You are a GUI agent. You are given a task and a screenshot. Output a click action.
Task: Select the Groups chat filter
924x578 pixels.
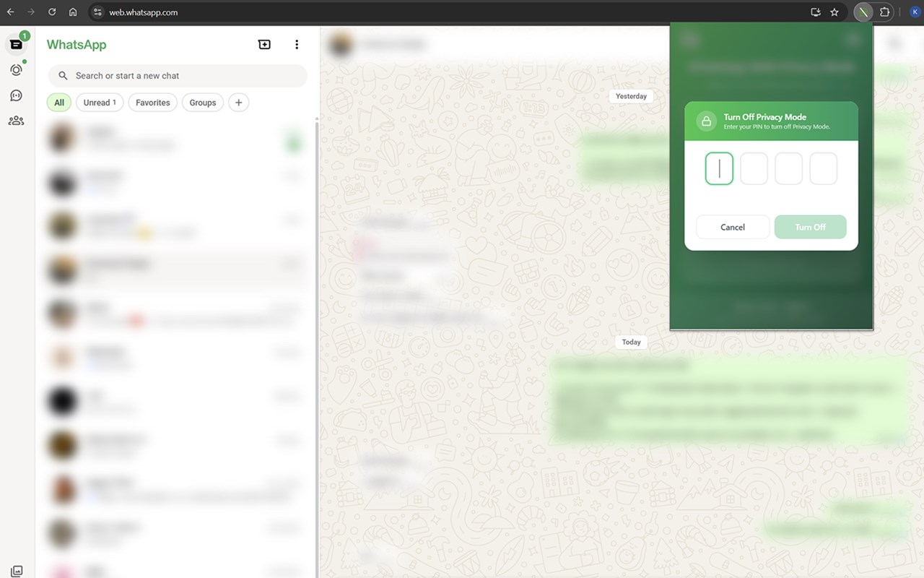[x=203, y=103]
